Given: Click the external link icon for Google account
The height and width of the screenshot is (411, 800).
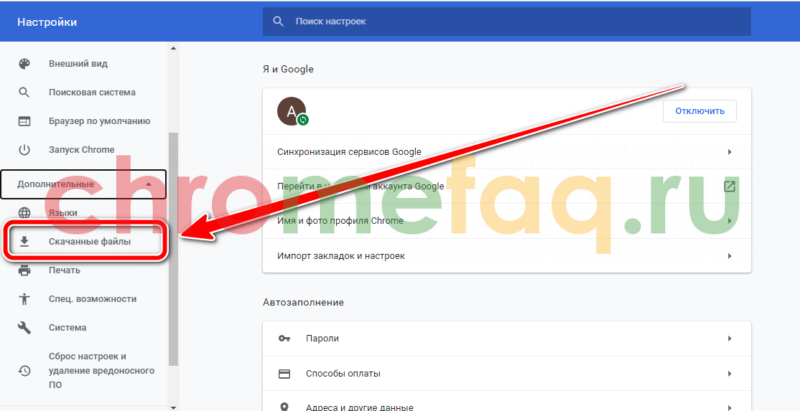Looking at the screenshot, I should 730,186.
